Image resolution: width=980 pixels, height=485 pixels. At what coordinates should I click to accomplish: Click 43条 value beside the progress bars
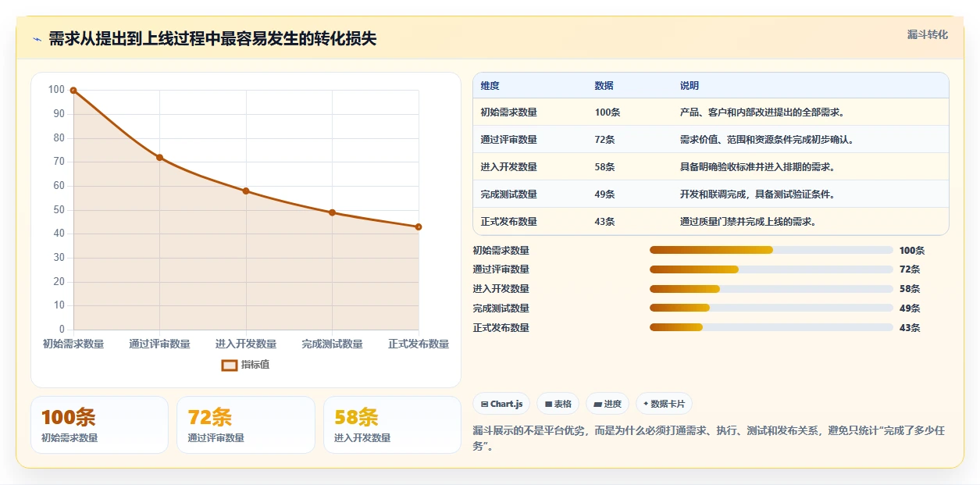[910, 328]
